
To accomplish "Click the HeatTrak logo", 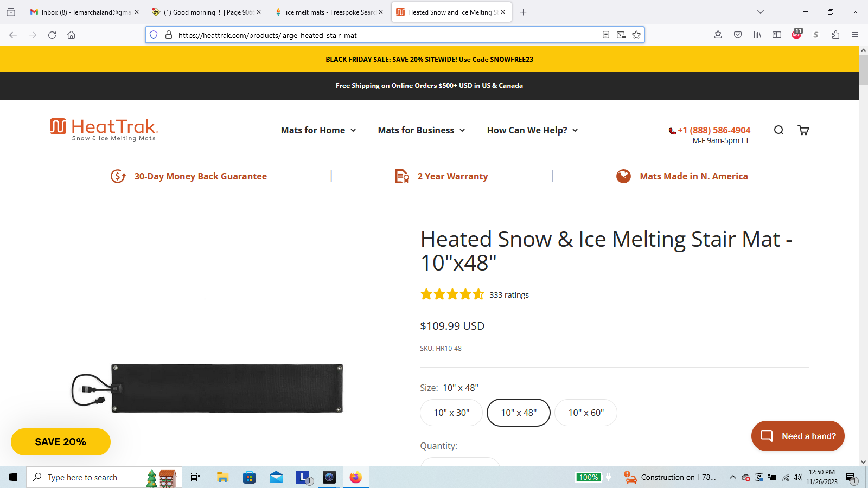I will tap(104, 130).
